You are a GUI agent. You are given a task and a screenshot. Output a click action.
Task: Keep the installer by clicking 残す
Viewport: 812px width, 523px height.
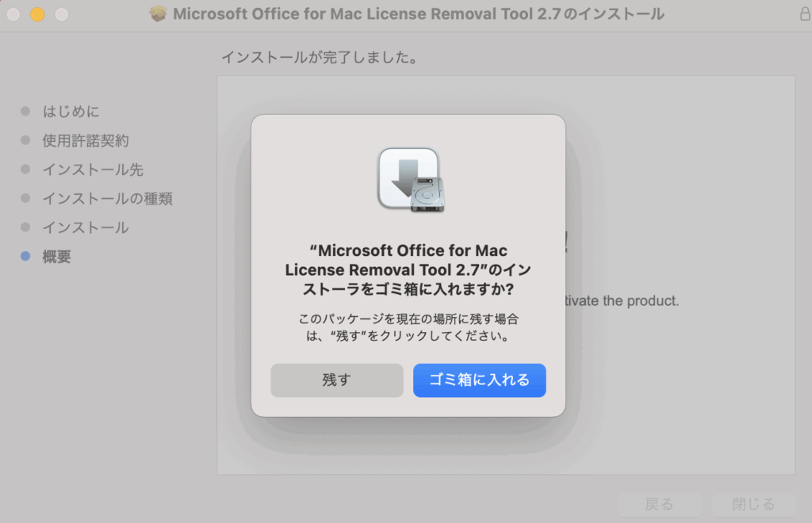(x=336, y=380)
